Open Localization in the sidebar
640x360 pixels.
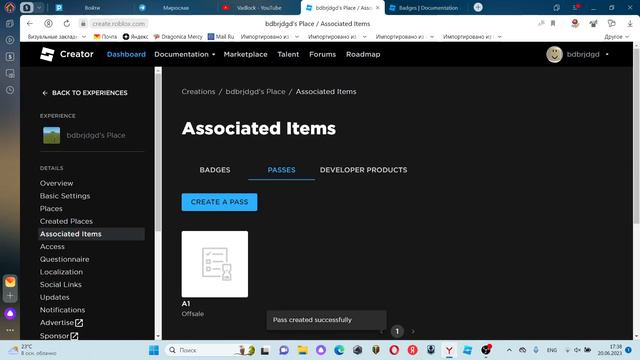[x=61, y=272]
